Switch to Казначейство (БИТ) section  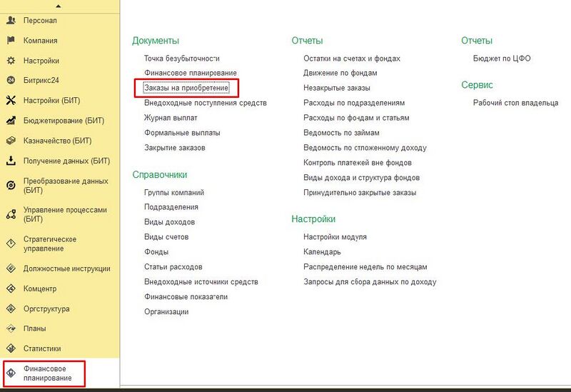(x=58, y=141)
